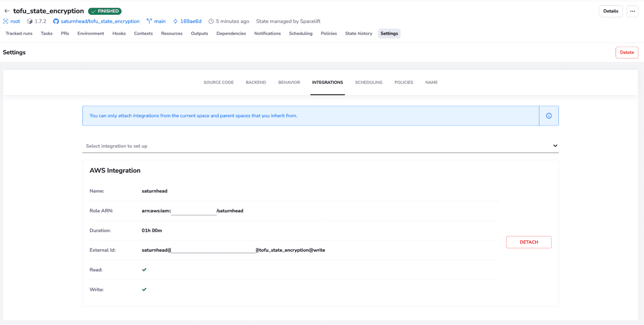Click the State managed by Spacelift text
Screen dimensions: 644x325
coord(288,21)
